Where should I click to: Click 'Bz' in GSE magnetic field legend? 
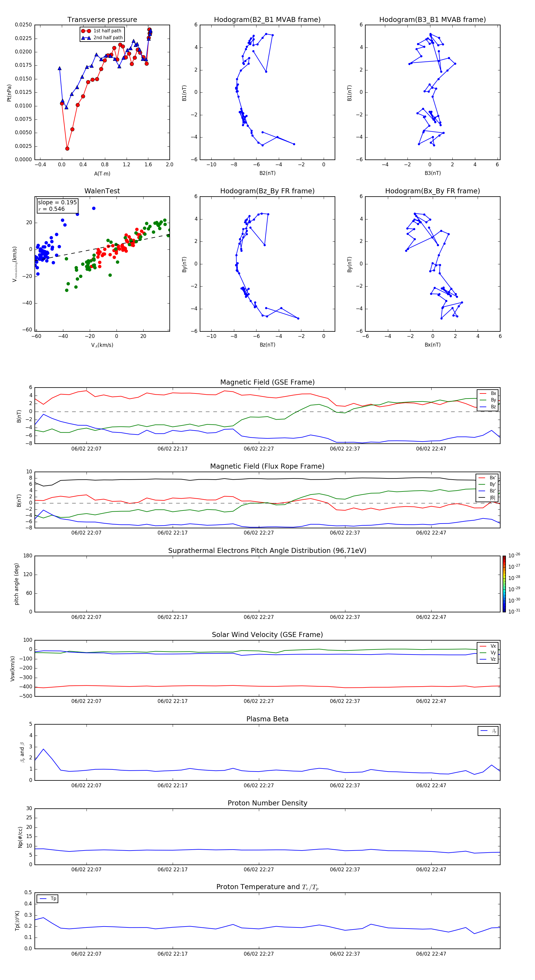(x=488, y=407)
